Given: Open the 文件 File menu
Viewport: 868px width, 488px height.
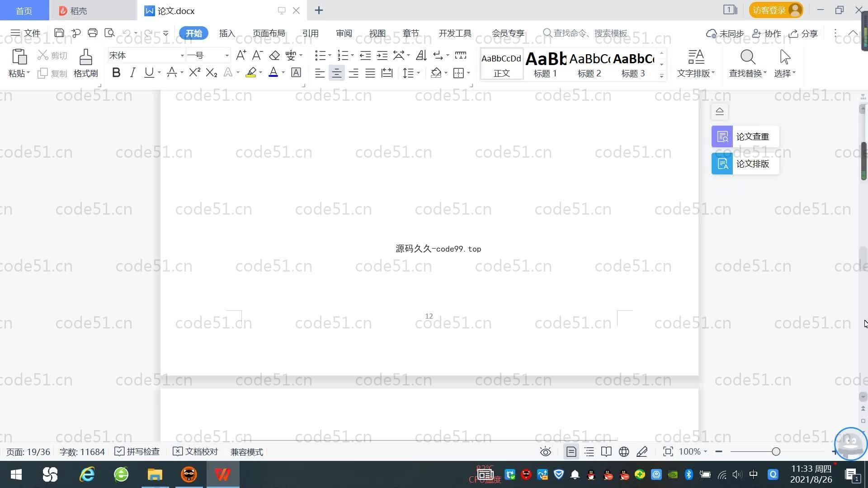Looking at the screenshot, I should [25, 33].
